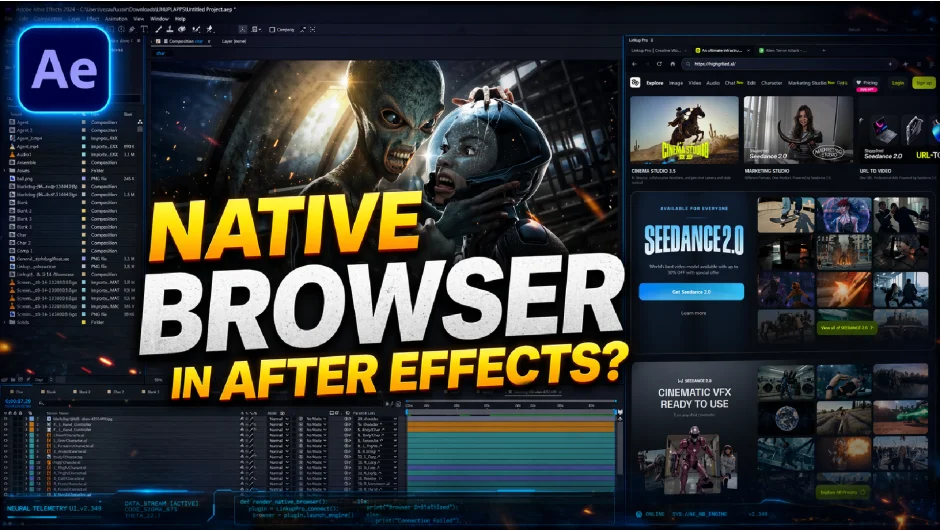Open the Blank 2 timeline tab
Image resolution: width=940 pixels, height=530 pixels.
[84, 392]
